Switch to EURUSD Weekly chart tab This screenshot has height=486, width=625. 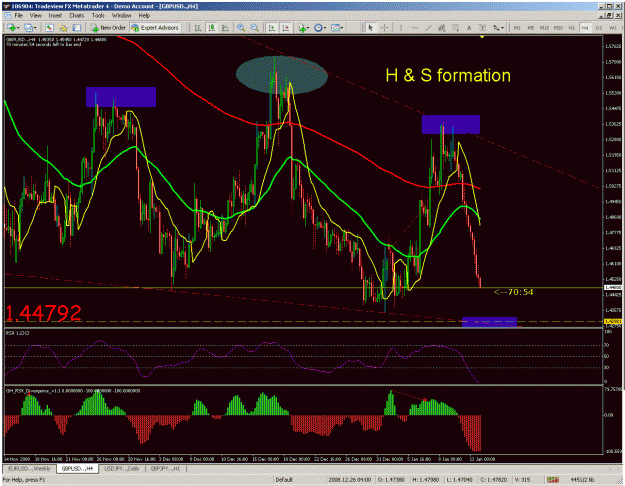pyautogui.click(x=29, y=468)
